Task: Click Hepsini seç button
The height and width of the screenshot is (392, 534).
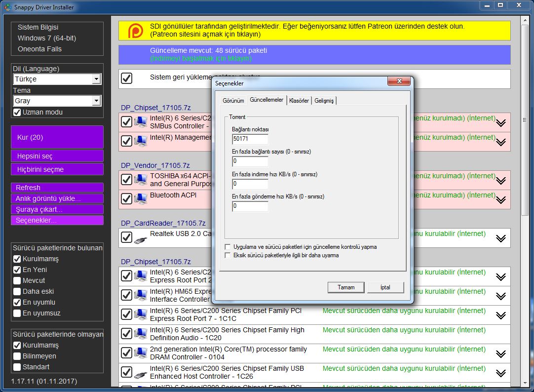Action: click(57, 156)
